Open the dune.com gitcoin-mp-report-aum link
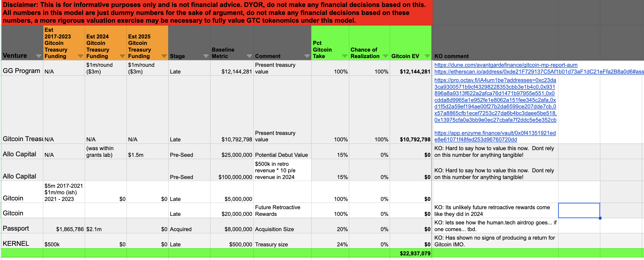This screenshot has height=260, width=644. coord(506,65)
